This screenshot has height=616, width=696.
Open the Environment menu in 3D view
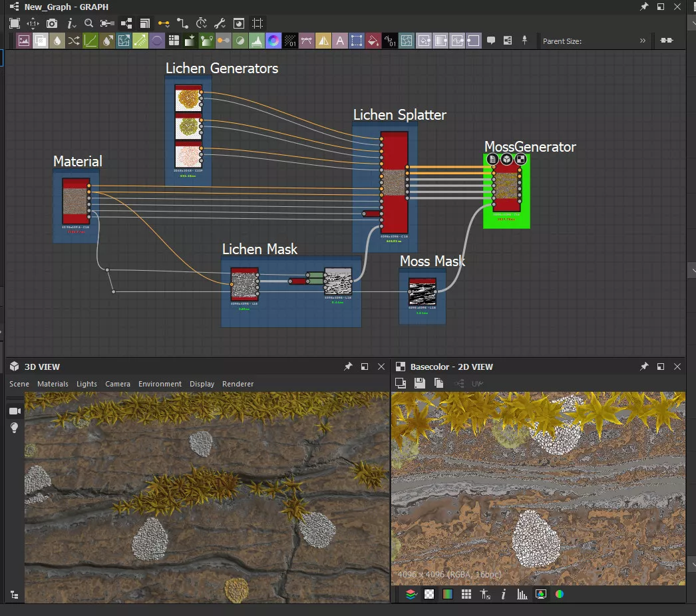click(x=160, y=384)
